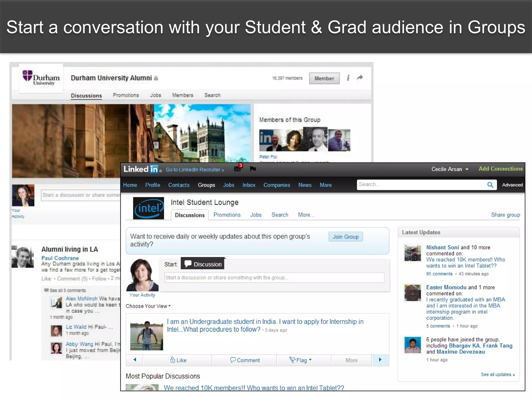The width and height of the screenshot is (532, 399).
Task: Open the More menu in LinkedIn navigation bar
Action: click(325, 185)
